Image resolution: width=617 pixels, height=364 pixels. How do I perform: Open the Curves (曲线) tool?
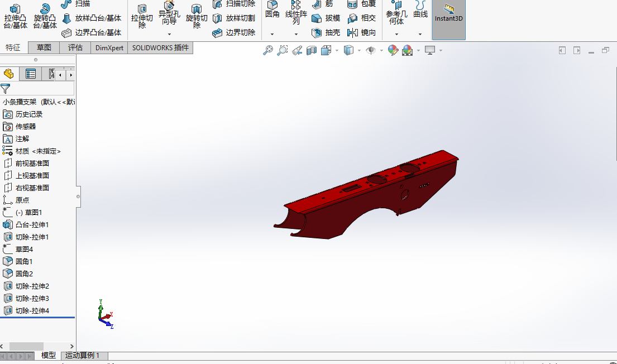coord(420,10)
